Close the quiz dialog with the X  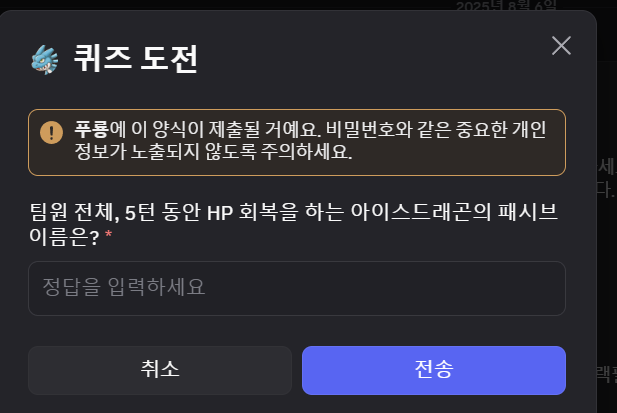pos(561,46)
